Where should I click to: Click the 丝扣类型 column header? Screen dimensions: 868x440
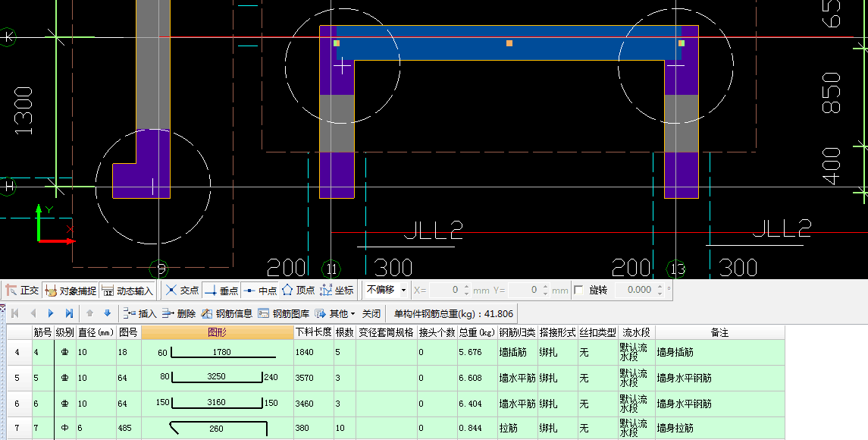597,332
